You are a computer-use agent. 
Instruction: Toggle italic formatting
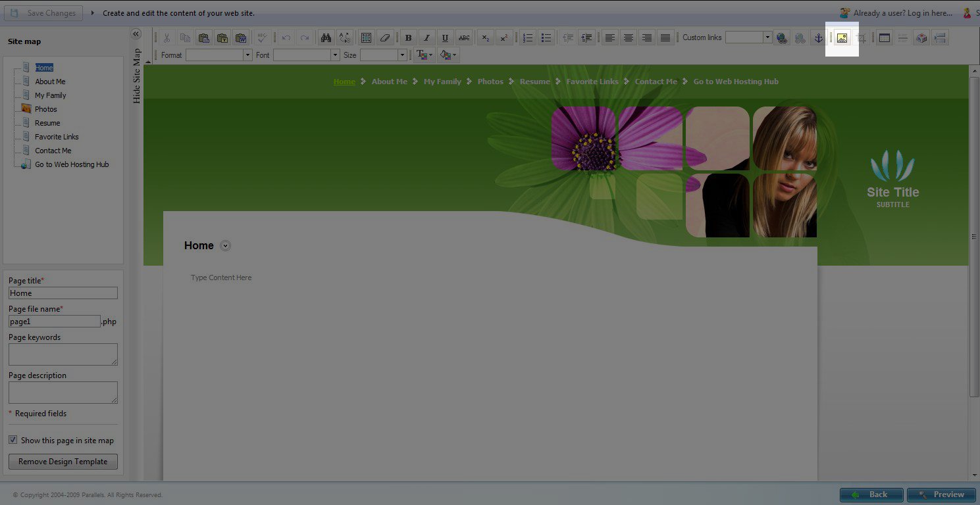click(426, 38)
